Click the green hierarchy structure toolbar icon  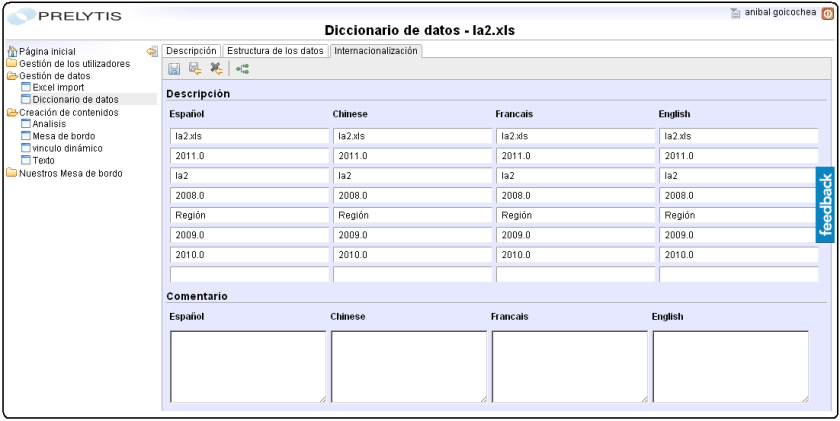[243, 69]
